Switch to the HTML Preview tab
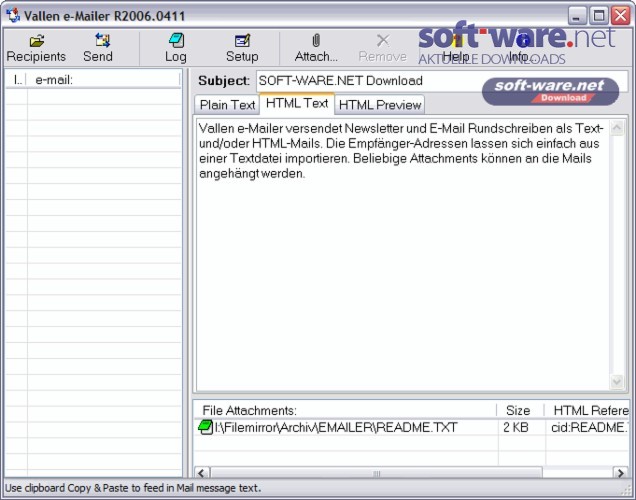636x500 pixels. click(380, 105)
